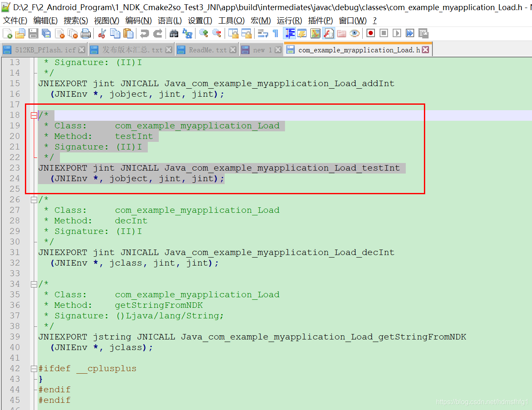The height and width of the screenshot is (410, 532).
Task: Open the 文件(F) menu
Action: click(15, 21)
